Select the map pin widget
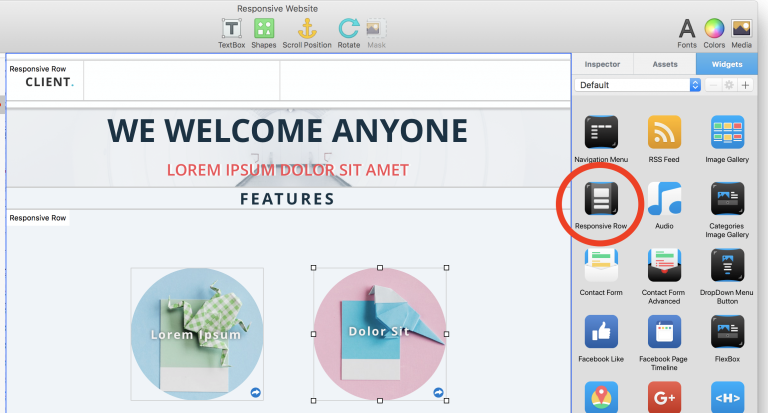The height and width of the screenshot is (413, 768). [x=601, y=397]
